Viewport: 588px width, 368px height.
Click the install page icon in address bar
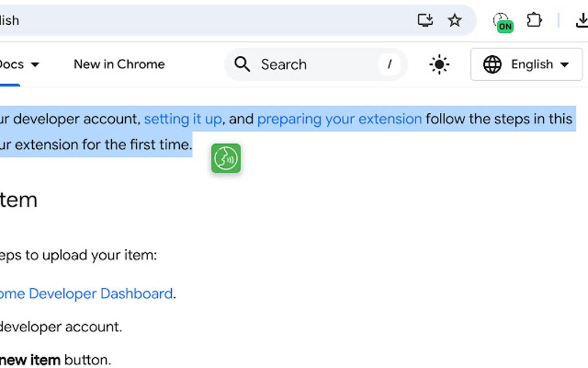point(425,20)
